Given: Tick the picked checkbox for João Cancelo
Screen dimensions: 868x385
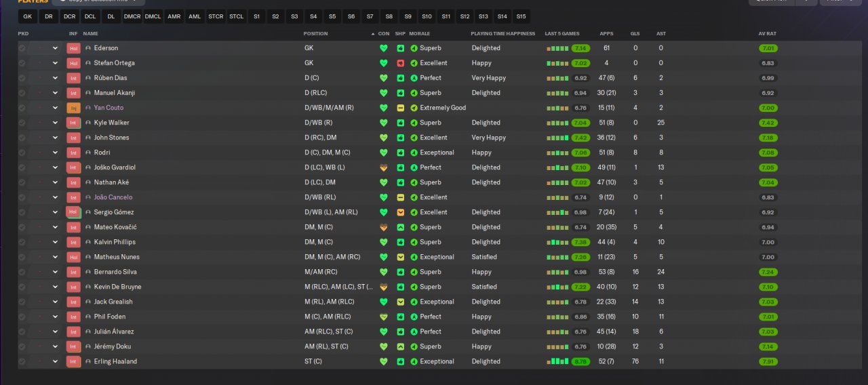Looking at the screenshot, I should click(x=22, y=197).
